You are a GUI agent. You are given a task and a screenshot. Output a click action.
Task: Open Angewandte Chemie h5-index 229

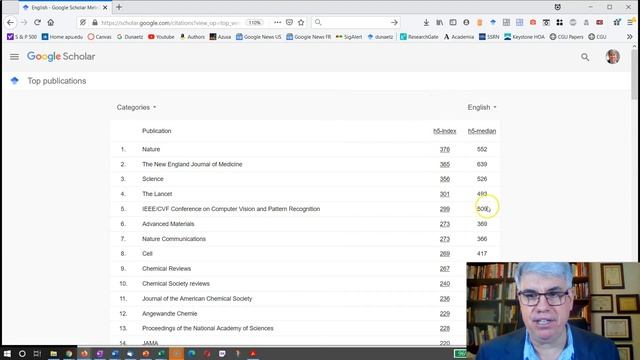pos(444,314)
